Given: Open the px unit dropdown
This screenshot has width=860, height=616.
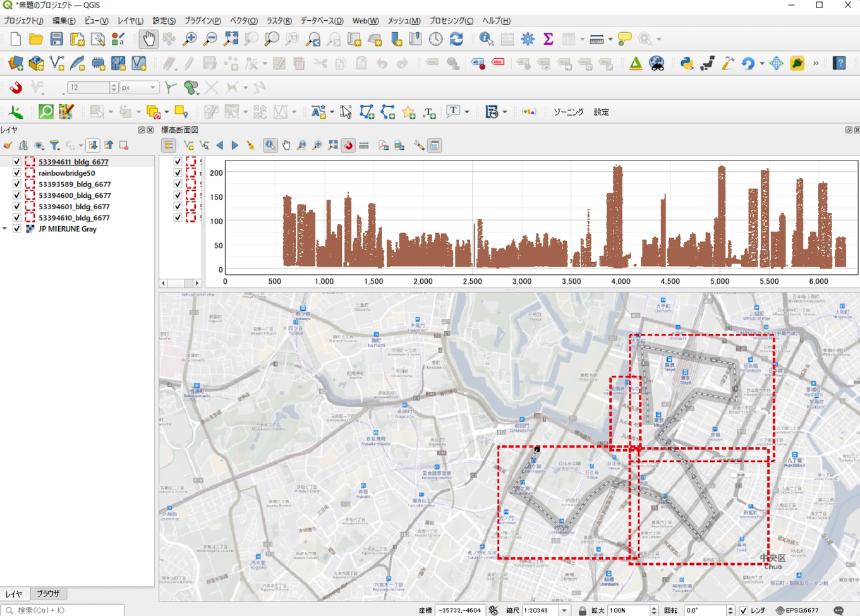Looking at the screenshot, I should pos(138,87).
